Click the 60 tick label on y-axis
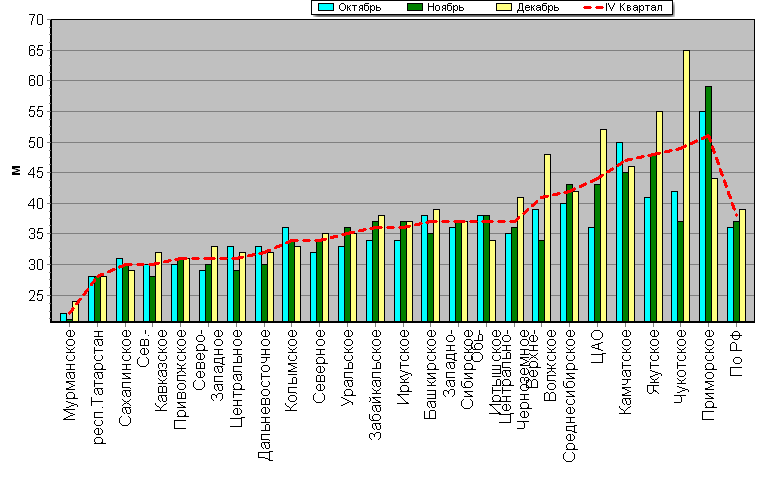 [36, 81]
